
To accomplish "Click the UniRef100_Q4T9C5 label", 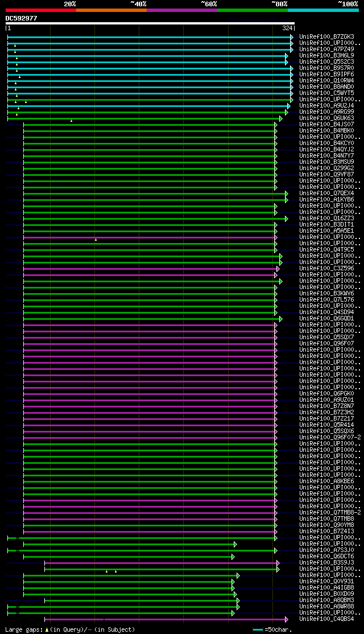I will pyautogui.click(x=327, y=250).
